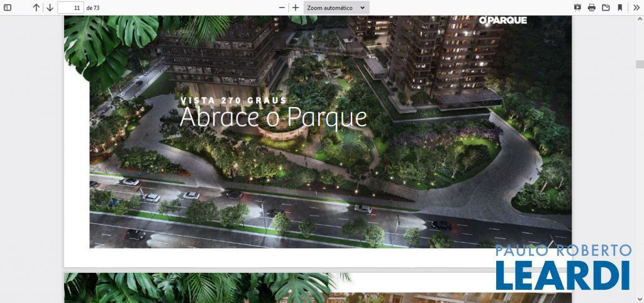Enter presentation mode
The width and height of the screenshot is (644, 303).
click(577, 8)
